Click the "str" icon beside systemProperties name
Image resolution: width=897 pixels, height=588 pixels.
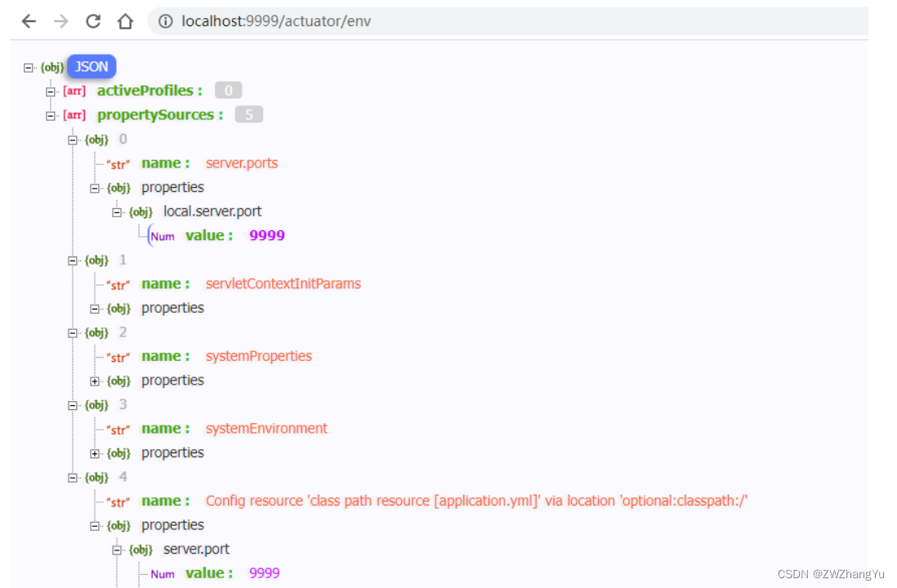[x=117, y=356]
